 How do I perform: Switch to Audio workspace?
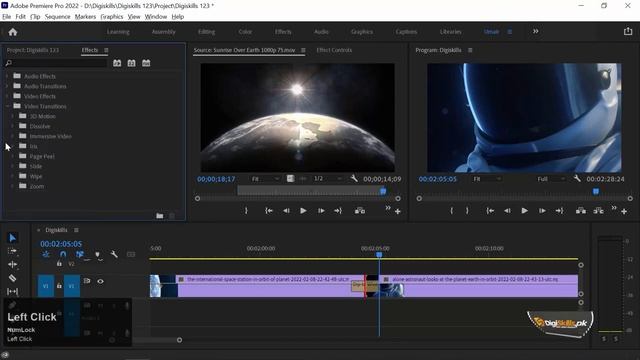321,31
